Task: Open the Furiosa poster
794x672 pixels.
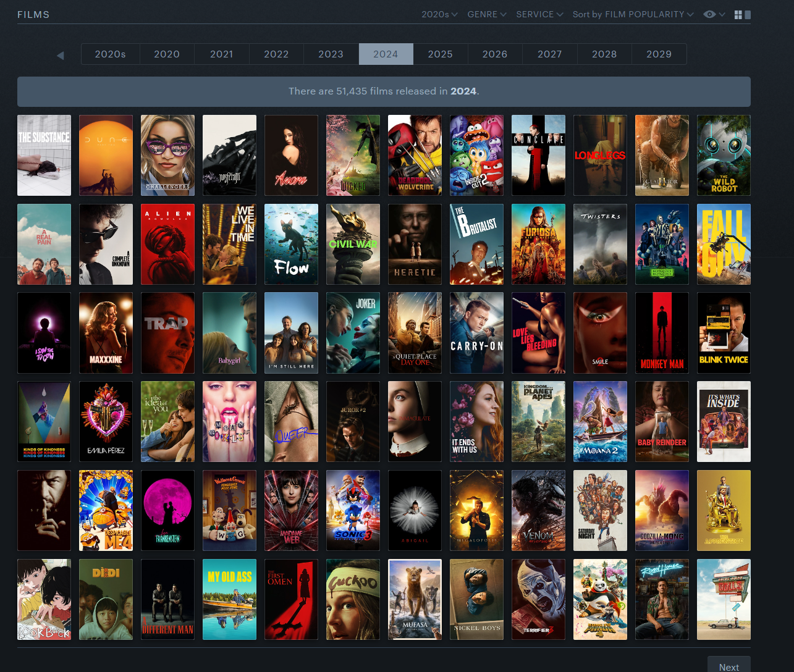Action: coord(538,244)
